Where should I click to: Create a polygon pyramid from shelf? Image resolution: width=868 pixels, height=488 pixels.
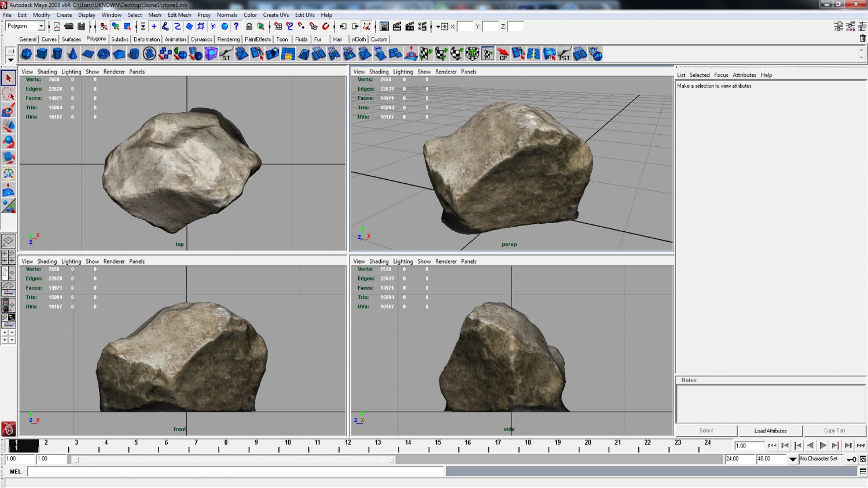119,54
